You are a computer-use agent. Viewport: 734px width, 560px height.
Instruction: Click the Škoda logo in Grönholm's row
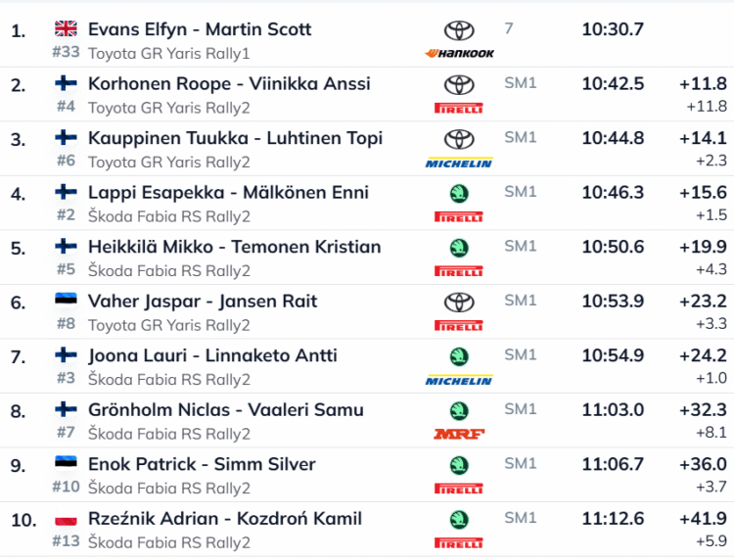[x=458, y=411]
